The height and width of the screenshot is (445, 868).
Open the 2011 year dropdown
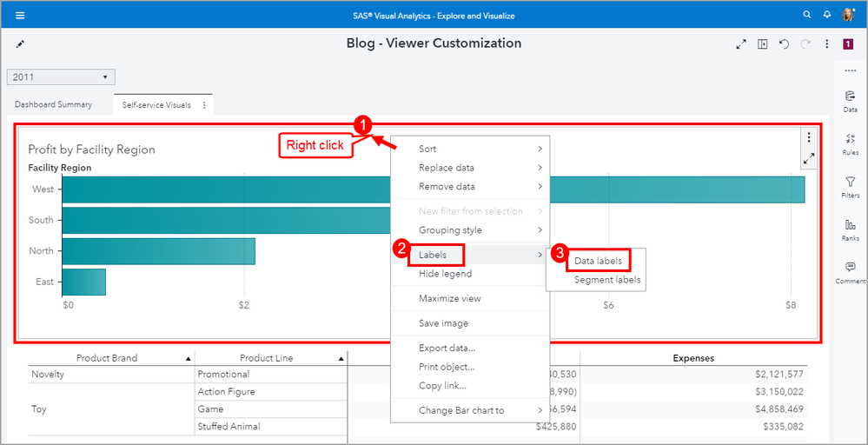(61, 77)
